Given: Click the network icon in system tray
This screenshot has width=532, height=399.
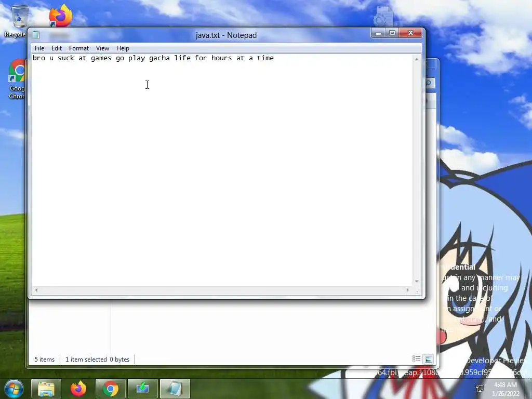Looking at the screenshot, I should click(x=480, y=389).
